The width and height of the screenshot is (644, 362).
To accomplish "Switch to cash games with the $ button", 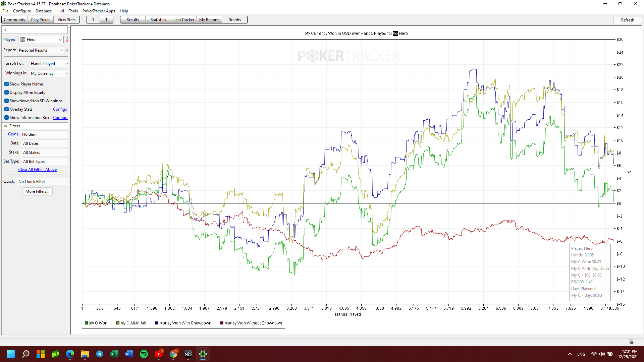I will (x=93, y=20).
